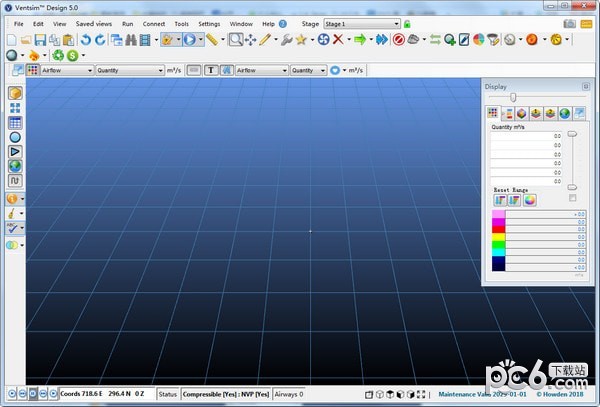Toggle the blue arrows button beside T
The width and height of the screenshot is (600, 407).
tap(227, 70)
